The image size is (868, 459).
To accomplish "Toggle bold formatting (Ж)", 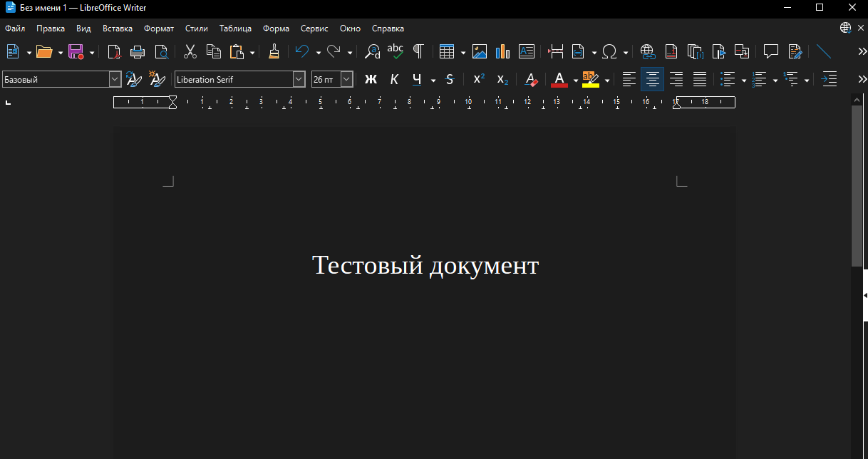I will (x=371, y=79).
